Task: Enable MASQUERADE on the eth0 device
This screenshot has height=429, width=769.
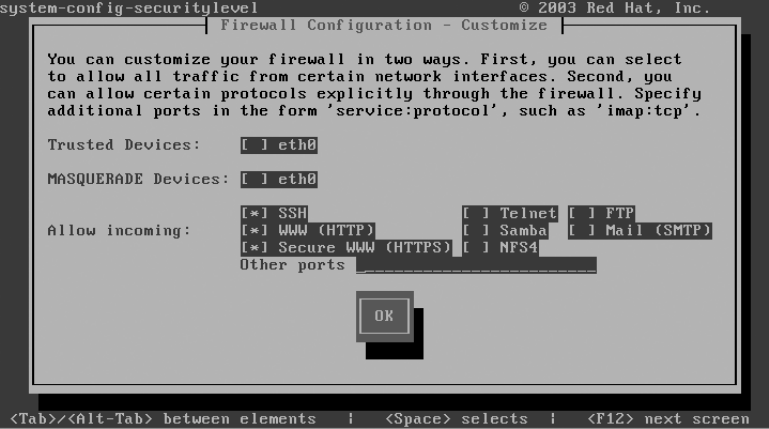Action: point(279,179)
